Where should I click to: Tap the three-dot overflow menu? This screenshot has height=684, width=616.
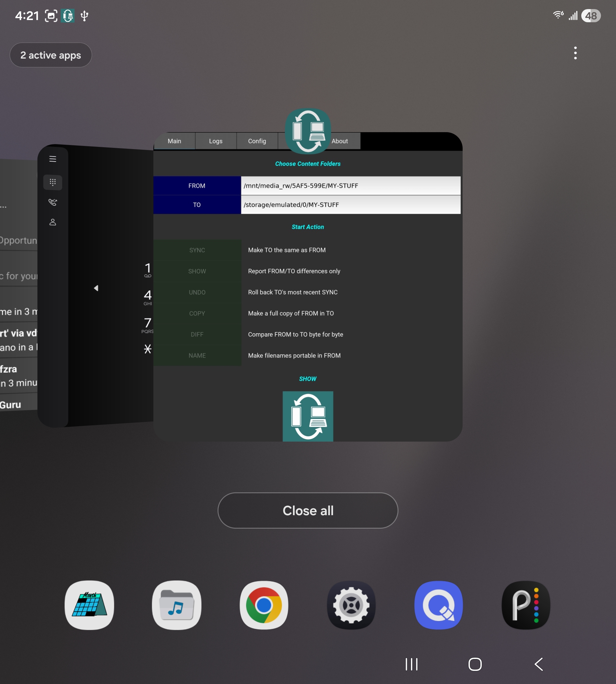tap(575, 53)
